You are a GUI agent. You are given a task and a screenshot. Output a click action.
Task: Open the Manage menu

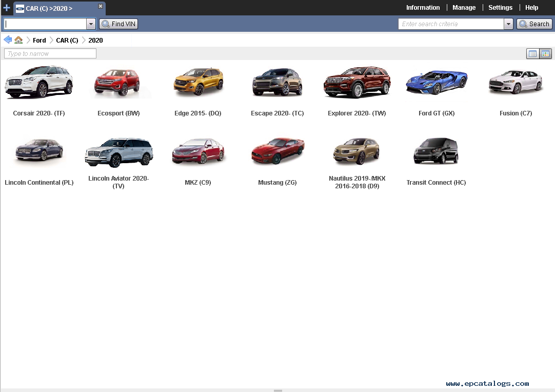(x=464, y=8)
